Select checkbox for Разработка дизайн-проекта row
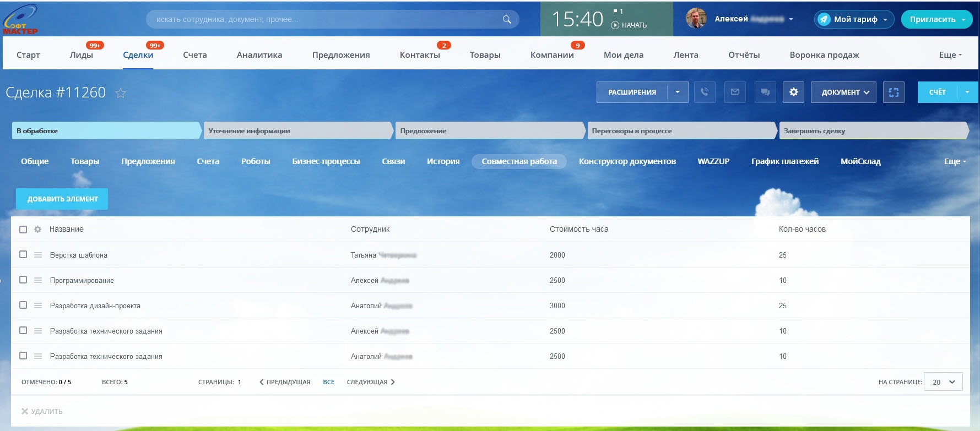Screen dimensions: 980x431 [x=23, y=305]
